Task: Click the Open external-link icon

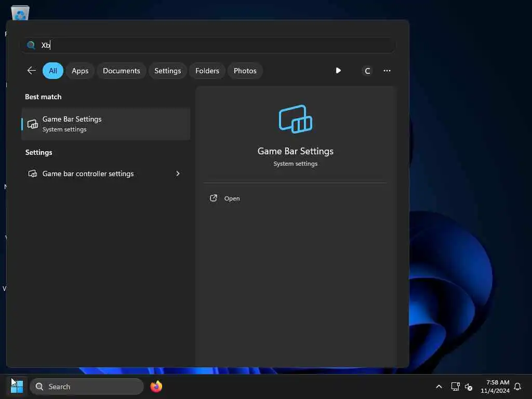Action: pos(214,198)
